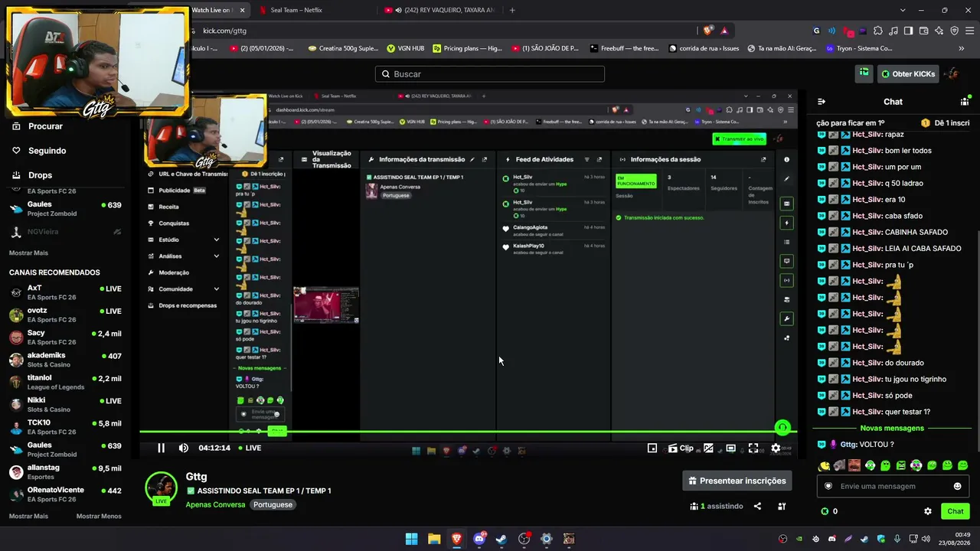Open Leo AI sparkle icon

pyautogui.click(x=939, y=31)
